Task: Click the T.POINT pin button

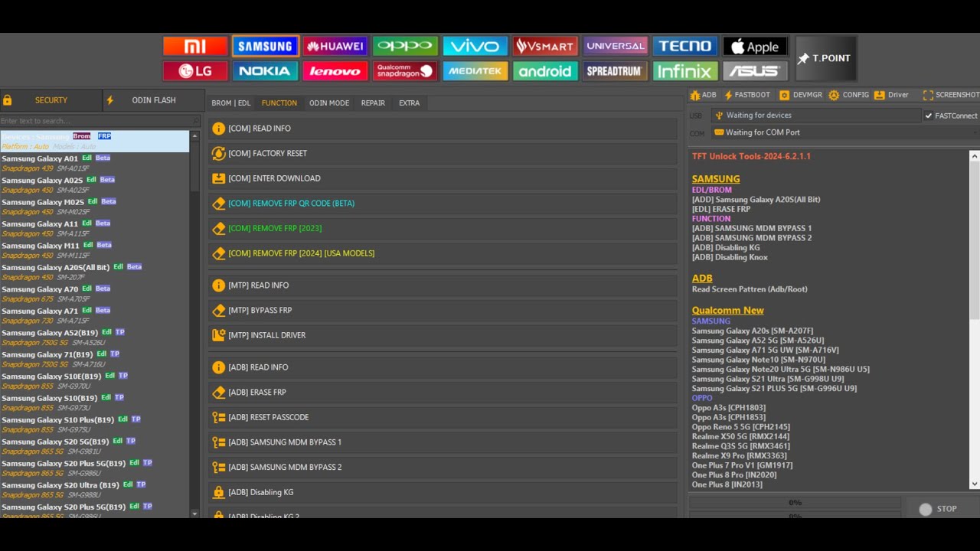Action: point(825,58)
